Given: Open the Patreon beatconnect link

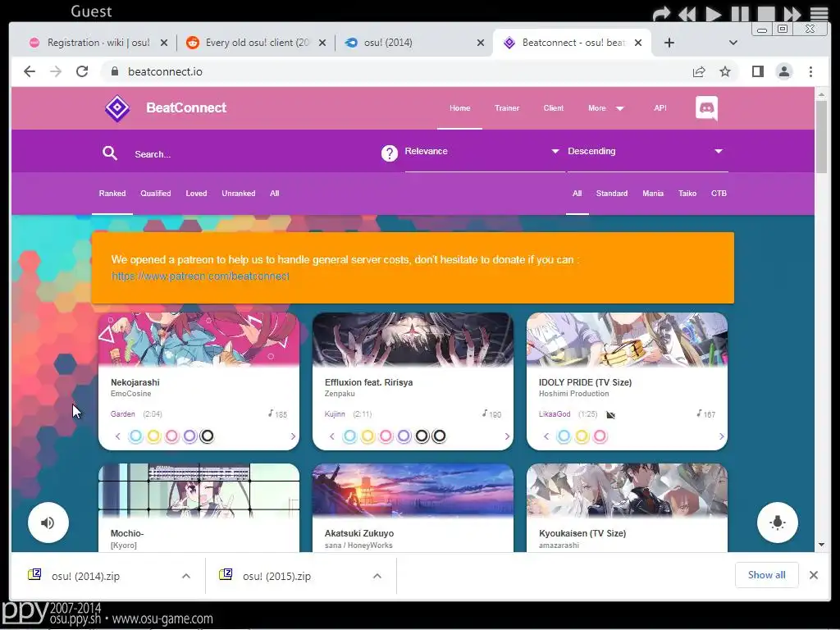Looking at the screenshot, I should pos(200,276).
